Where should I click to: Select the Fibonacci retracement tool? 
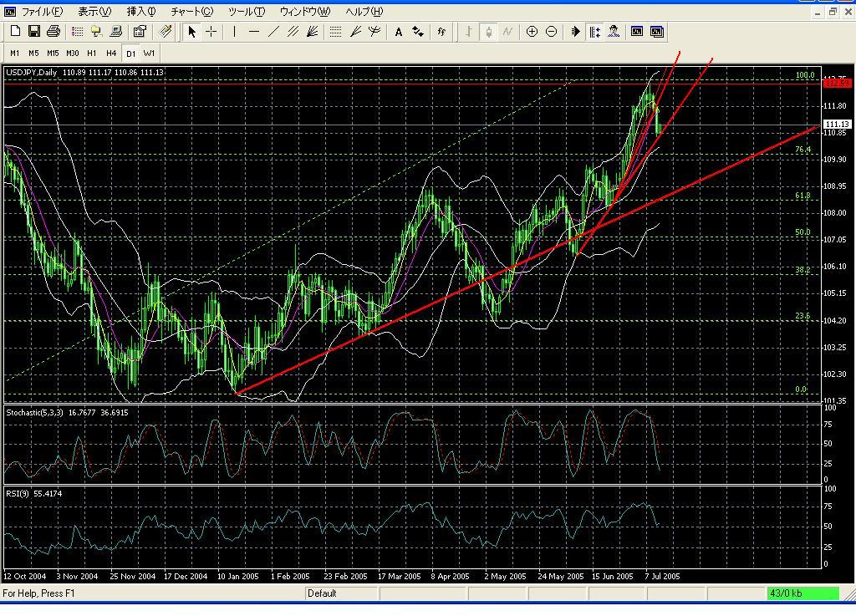[334, 32]
